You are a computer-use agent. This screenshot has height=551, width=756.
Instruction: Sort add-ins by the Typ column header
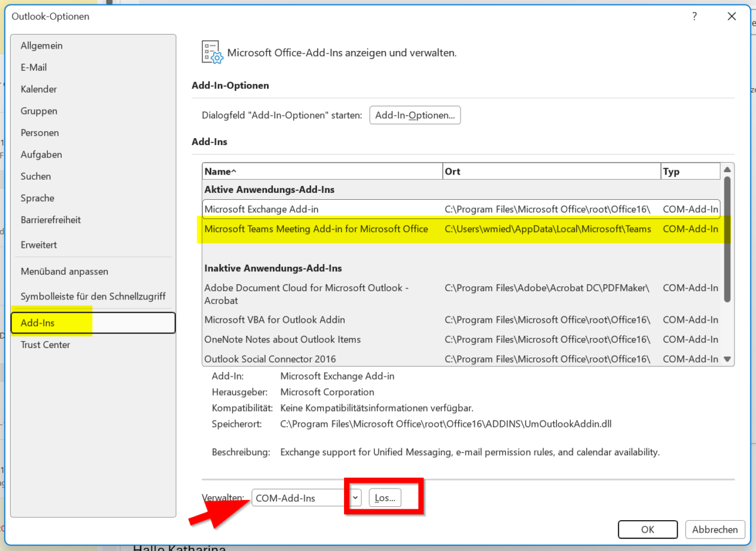pos(690,171)
